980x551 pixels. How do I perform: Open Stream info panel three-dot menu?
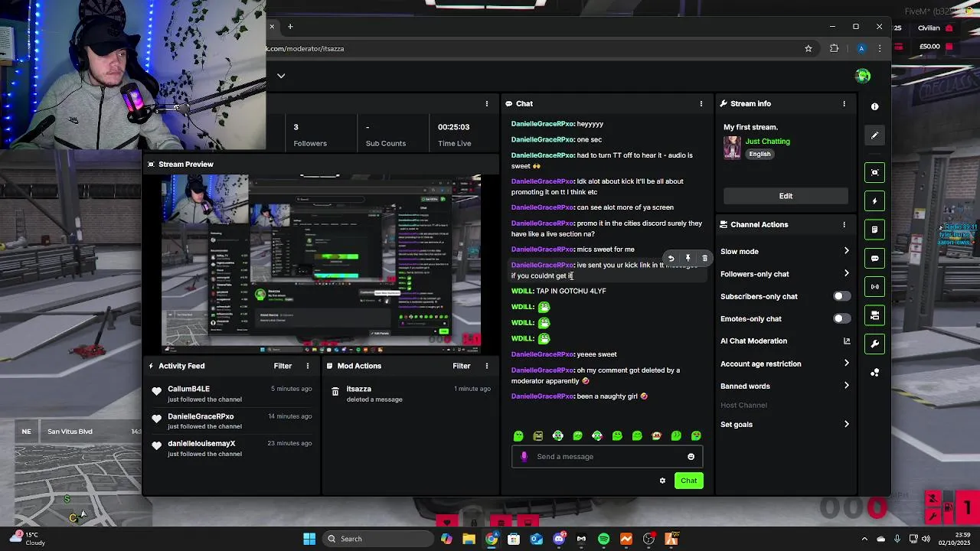click(844, 103)
